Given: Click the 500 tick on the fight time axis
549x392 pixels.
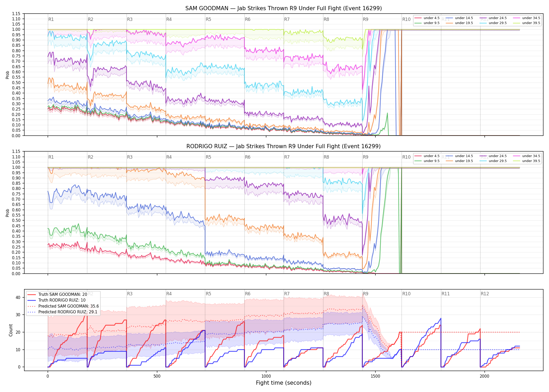Looking at the screenshot, I should click(x=157, y=376).
